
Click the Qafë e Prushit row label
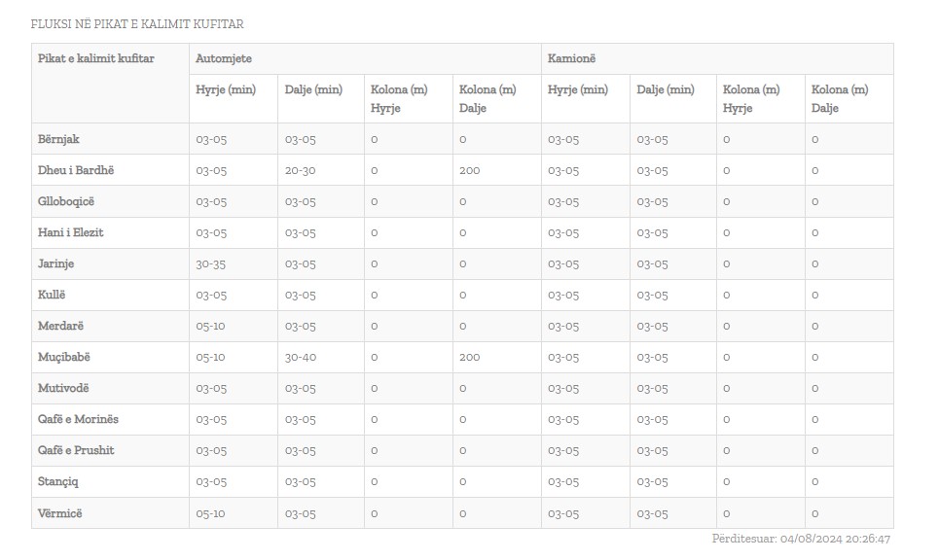tap(76, 450)
